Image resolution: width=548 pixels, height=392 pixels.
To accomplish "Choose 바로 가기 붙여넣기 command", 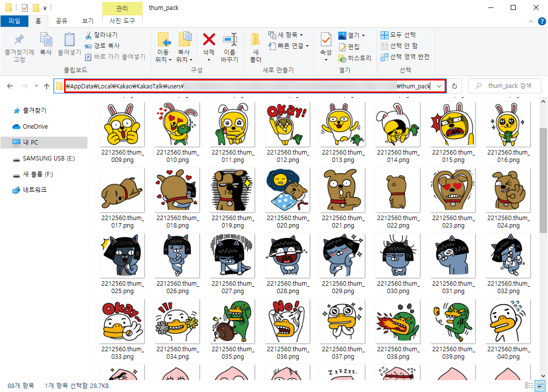I will [115, 57].
